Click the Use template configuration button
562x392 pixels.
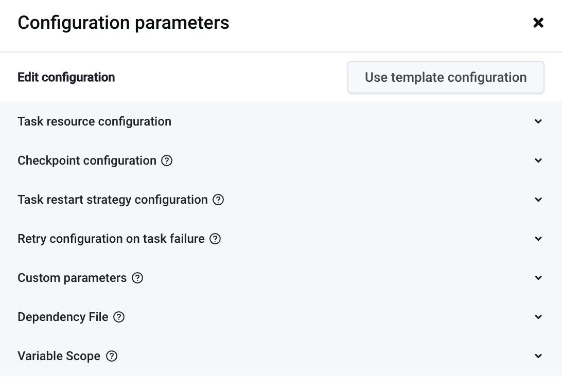(446, 78)
